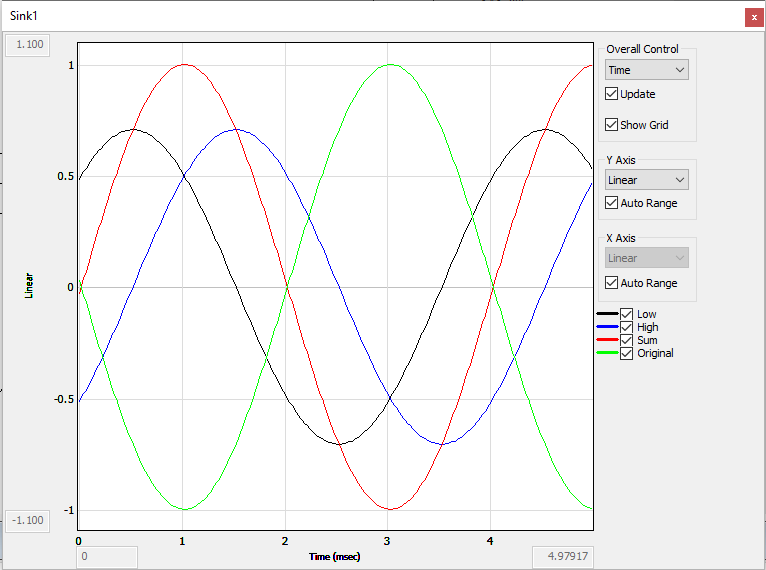766x570 pixels.
Task: Expand the Y Axis Linear dropdown
Action: 646,180
